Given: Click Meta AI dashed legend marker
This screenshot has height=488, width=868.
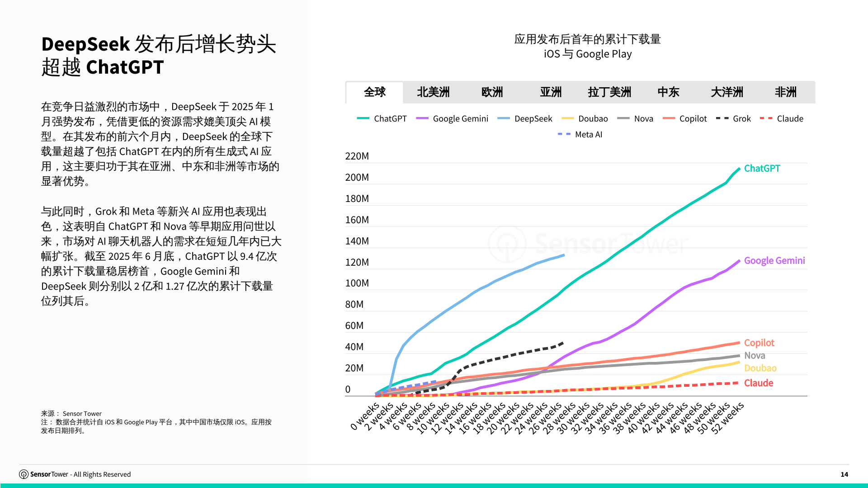Looking at the screenshot, I should tap(564, 134).
